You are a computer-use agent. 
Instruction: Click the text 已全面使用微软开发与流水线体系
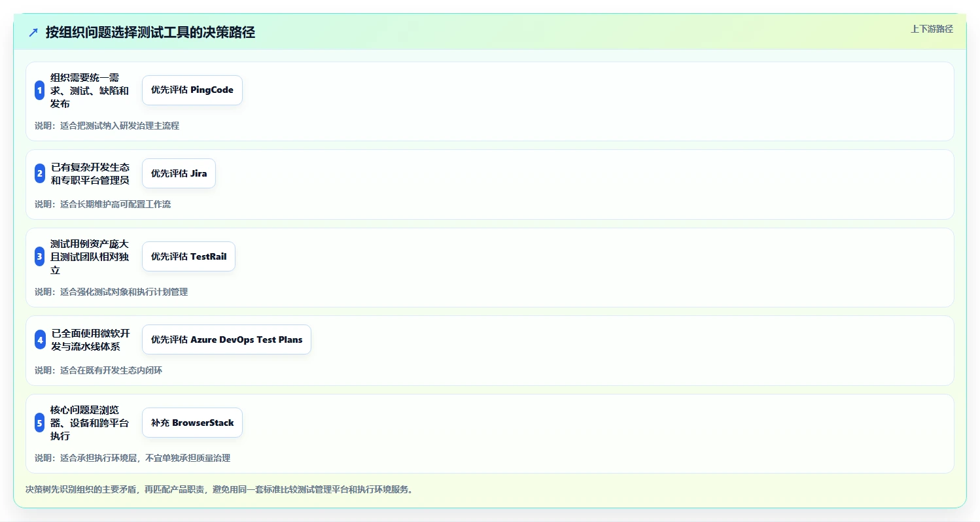(91, 339)
